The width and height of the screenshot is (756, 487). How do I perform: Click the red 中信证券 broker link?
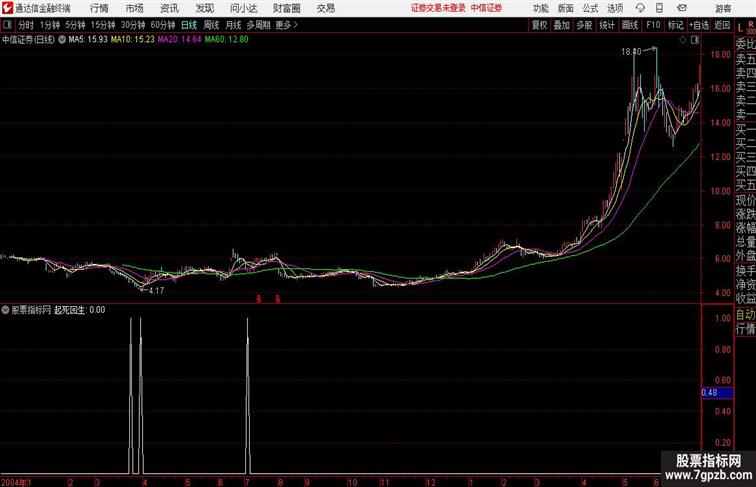[x=486, y=8]
